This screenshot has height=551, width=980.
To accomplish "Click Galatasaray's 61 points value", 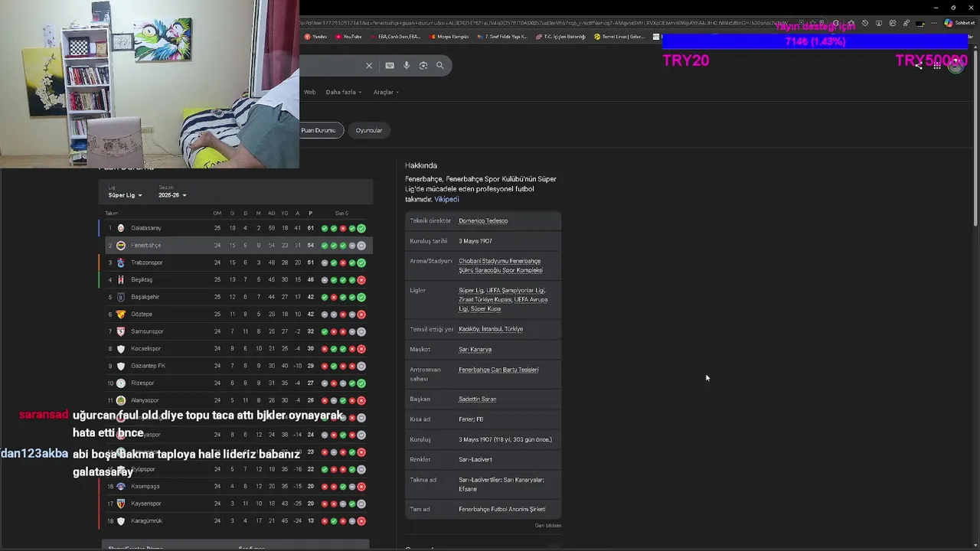I will [311, 228].
